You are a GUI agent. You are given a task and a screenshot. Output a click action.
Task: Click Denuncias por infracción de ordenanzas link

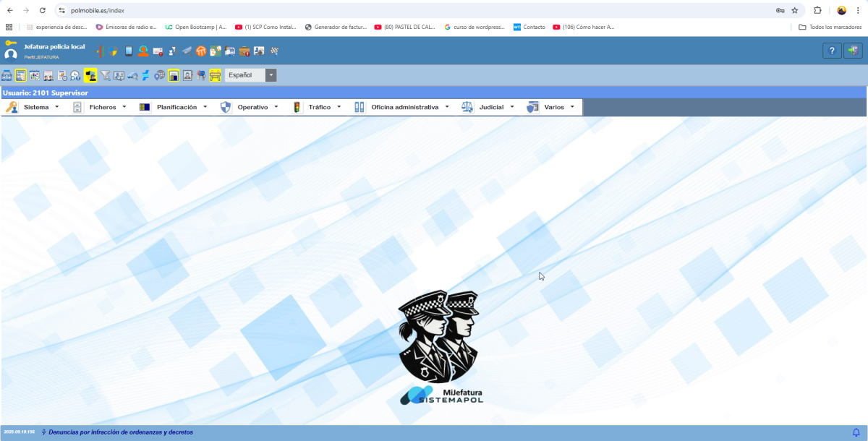coord(120,432)
